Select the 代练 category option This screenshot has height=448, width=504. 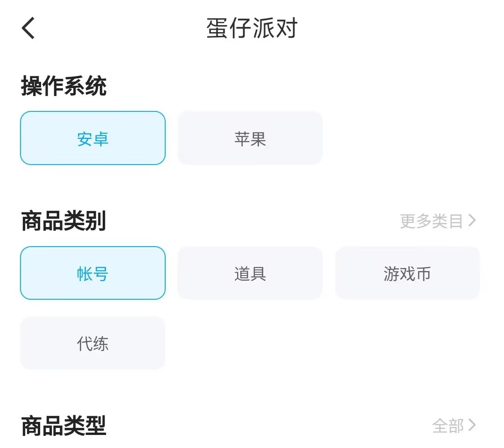(x=93, y=344)
